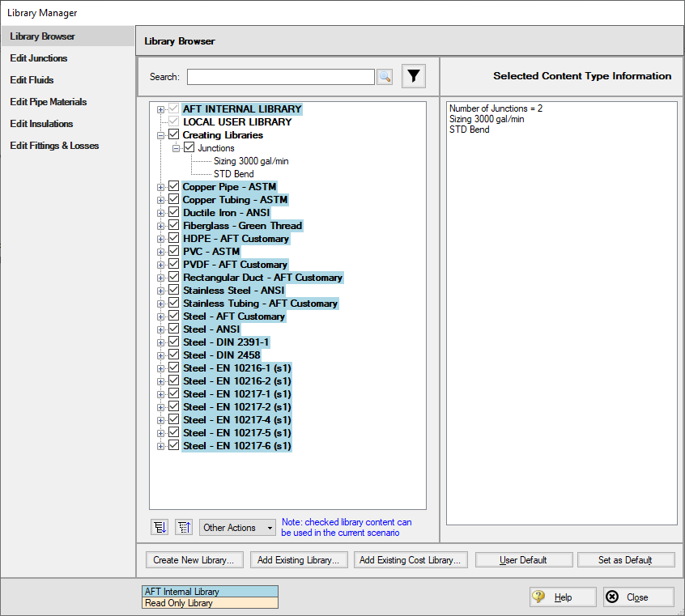The height and width of the screenshot is (616, 685).
Task: Toggle the Steel - ANSI checkbox
Action: 173,329
